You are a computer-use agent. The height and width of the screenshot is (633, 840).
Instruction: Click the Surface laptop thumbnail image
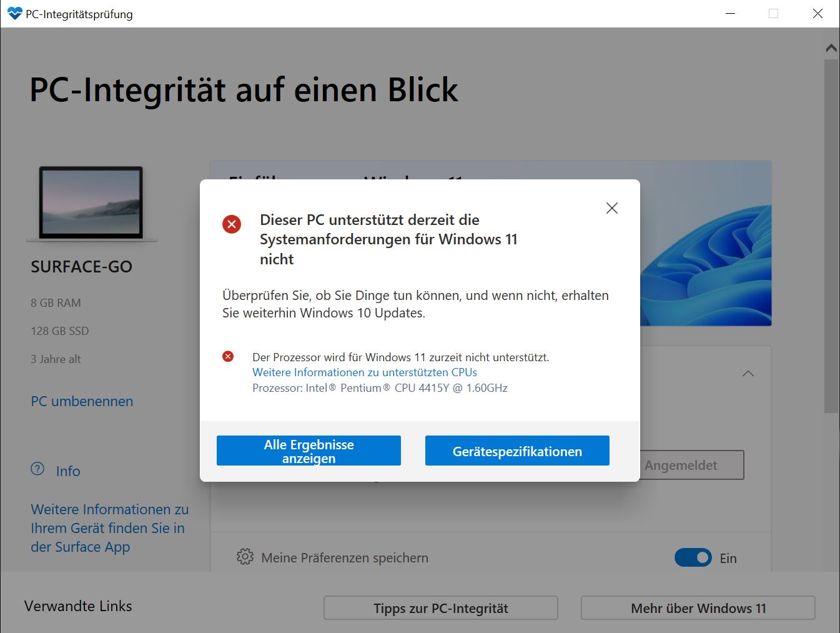coord(91,204)
